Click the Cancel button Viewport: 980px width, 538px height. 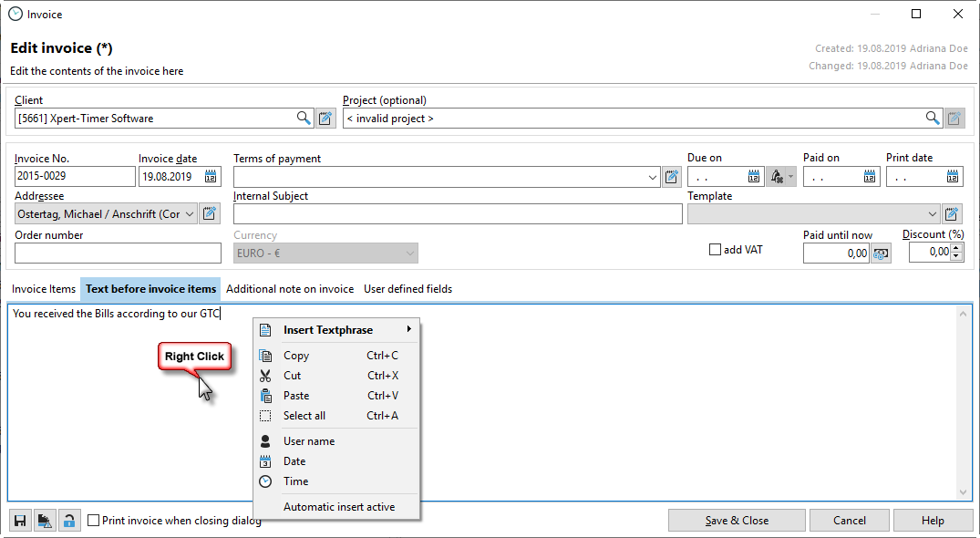tap(849, 521)
